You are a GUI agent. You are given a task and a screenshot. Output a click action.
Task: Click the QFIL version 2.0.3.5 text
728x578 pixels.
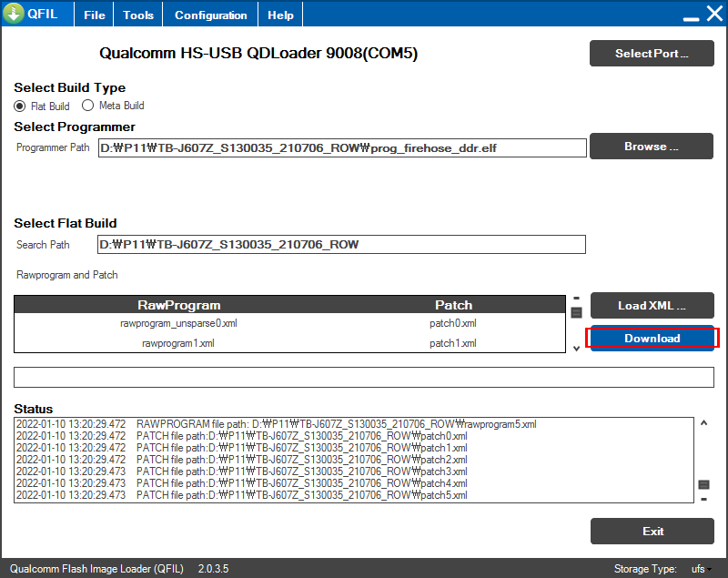point(213,569)
